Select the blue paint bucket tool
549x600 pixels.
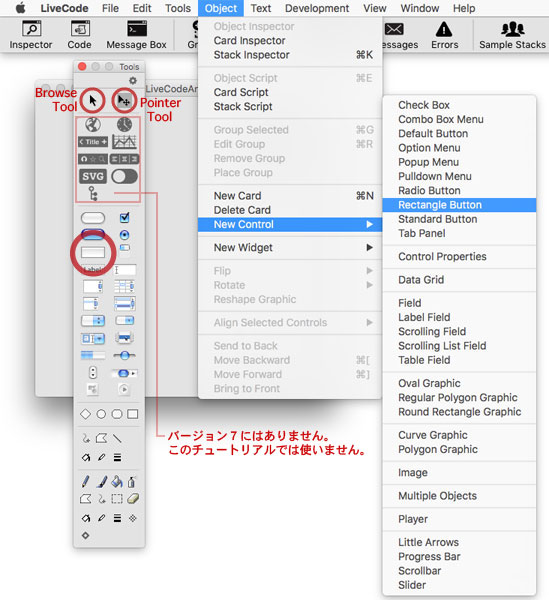[117, 481]
